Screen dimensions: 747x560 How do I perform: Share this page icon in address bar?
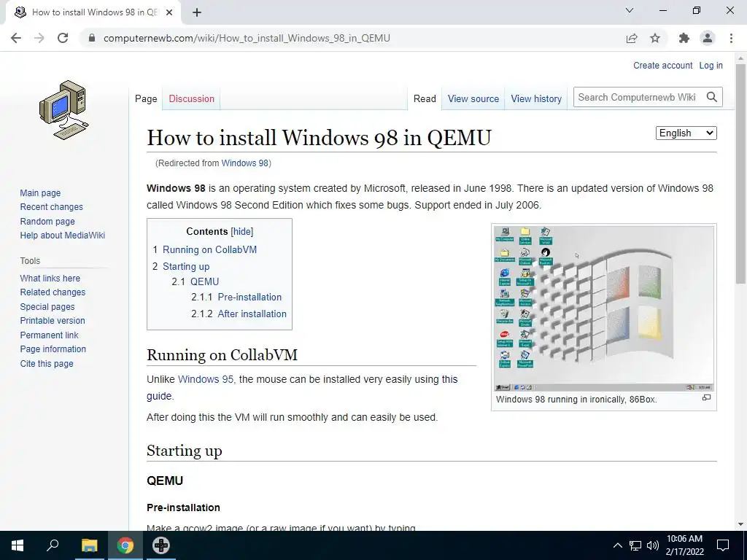coord(632,38)
